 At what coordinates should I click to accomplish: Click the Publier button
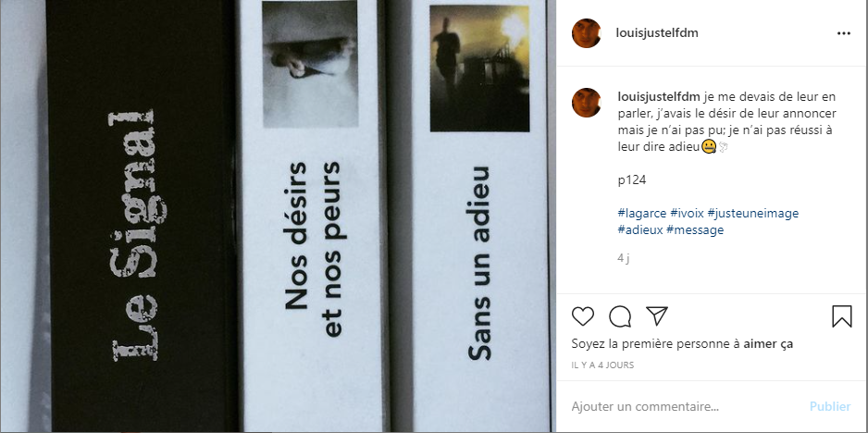pyautogui.click(x=830, y=406)
